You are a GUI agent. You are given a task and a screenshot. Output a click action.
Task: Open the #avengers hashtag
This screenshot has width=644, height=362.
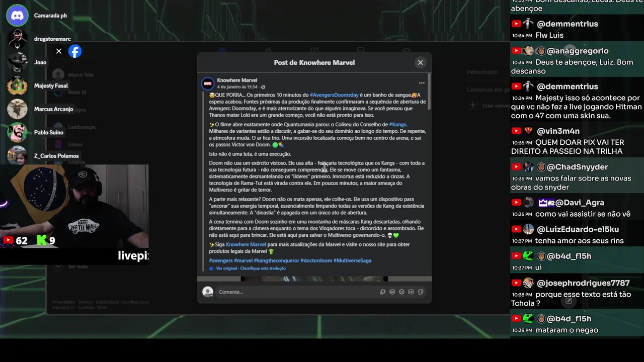[221, 260]
